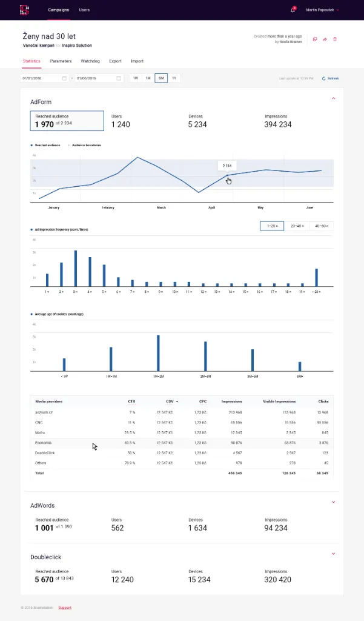Image resolution: width=364 pixels, height=621 pixels.
Task: Open the notifications bell
Action: click(x=293, y=10)
